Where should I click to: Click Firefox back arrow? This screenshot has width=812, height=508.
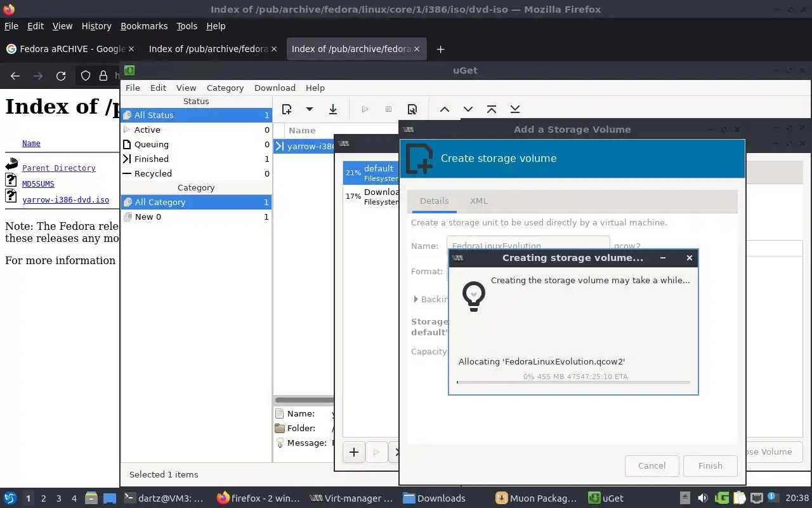[x=15, y=76]
